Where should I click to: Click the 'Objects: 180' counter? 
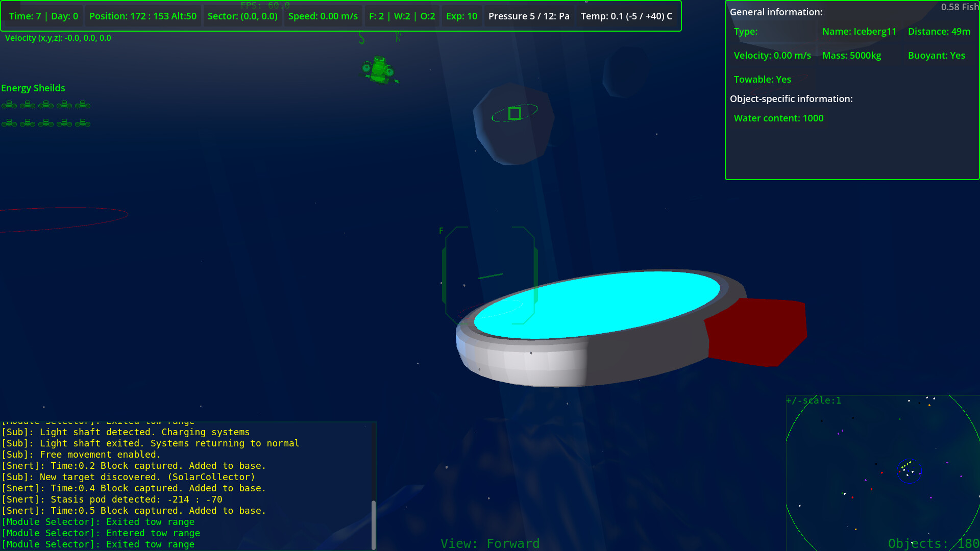point(934,543)
